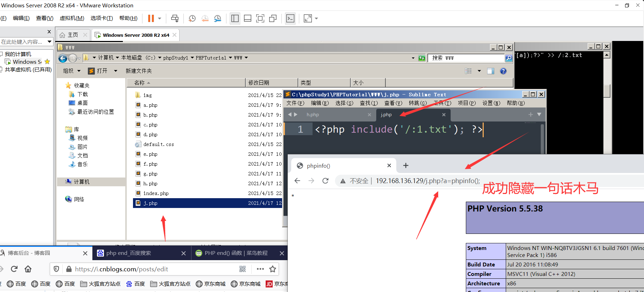Click the stretch guest display icon
644x292 pixels.
(308, 19)
